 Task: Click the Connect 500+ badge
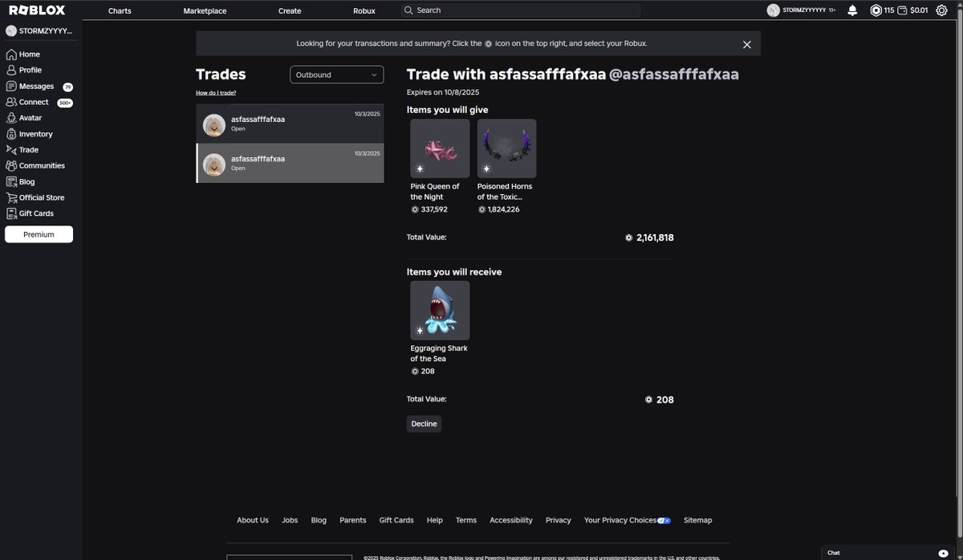click(65, 103)
